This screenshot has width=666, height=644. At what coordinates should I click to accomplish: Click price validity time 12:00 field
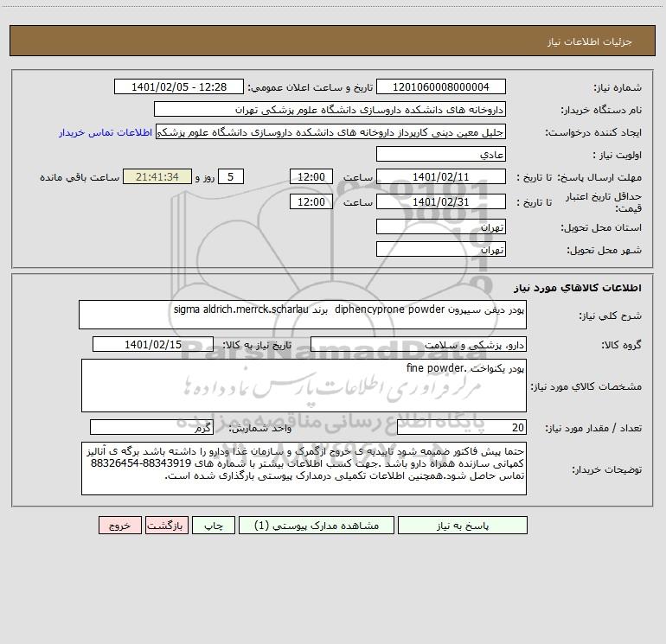pyautogui.click(x=311, y=201)
